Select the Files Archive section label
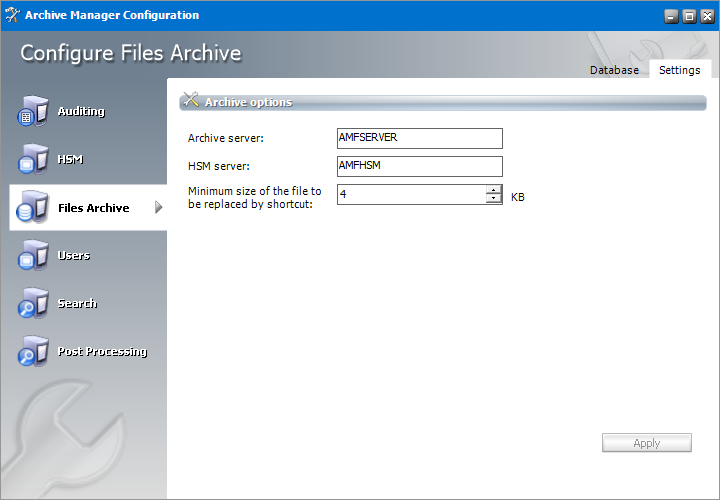Viewport: 720px width, 500px height. click(x=94, y=208)
